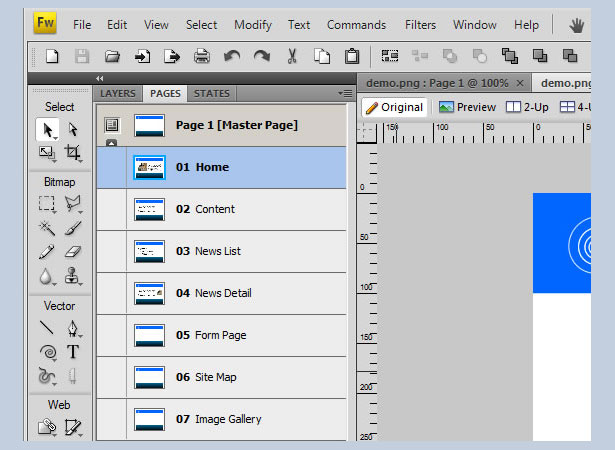Click the Undo arrow in toolbar

coord(232,56)
